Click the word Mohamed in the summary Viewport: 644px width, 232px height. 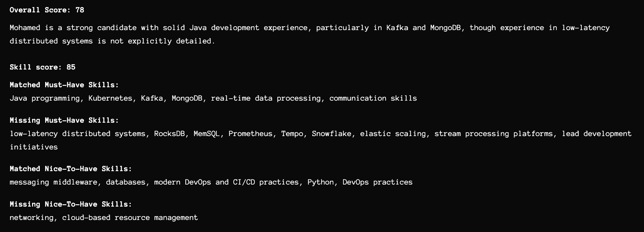pos(25,28)
